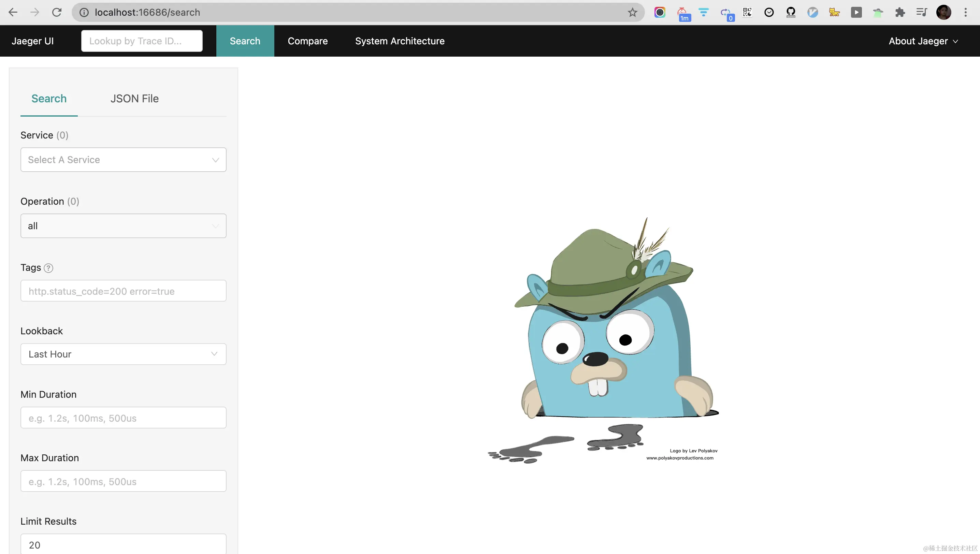This screenshot has width=980, height=554.
Task: Open the Extensions puzzle-piece menu
Action: 900,13
